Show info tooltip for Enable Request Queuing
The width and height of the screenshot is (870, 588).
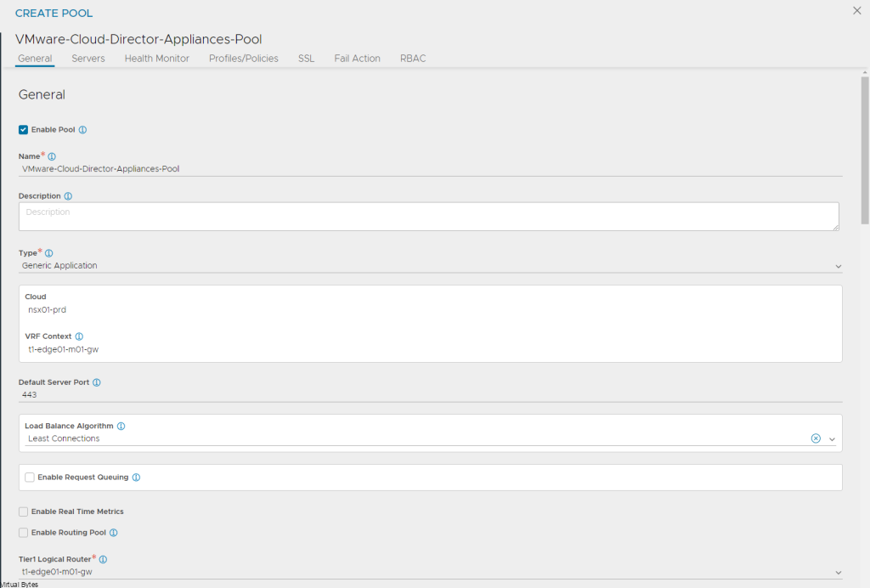click(136, 478)
